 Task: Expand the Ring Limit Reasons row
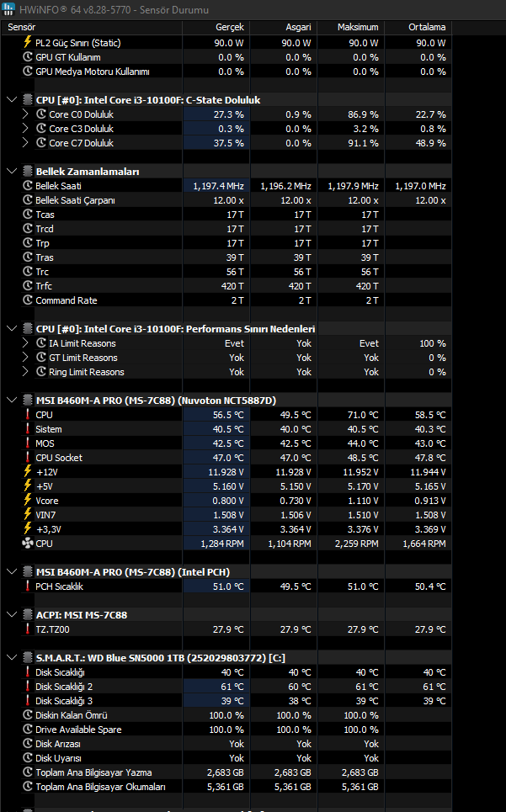(25, 371)
